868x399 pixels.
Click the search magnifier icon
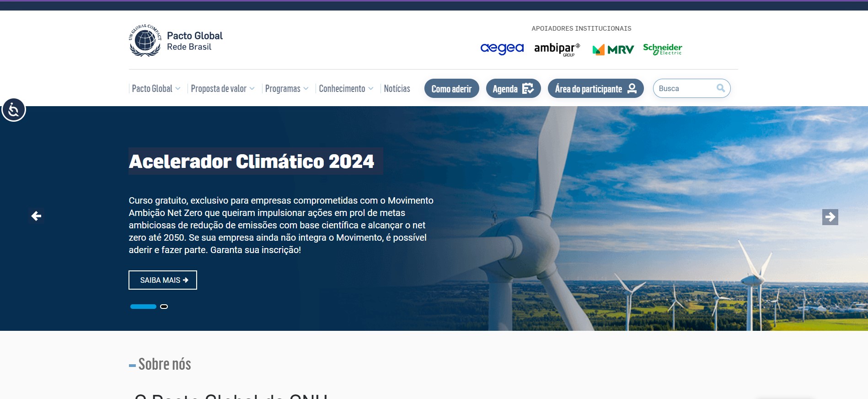pyautogui.click(x=720, y=88)
